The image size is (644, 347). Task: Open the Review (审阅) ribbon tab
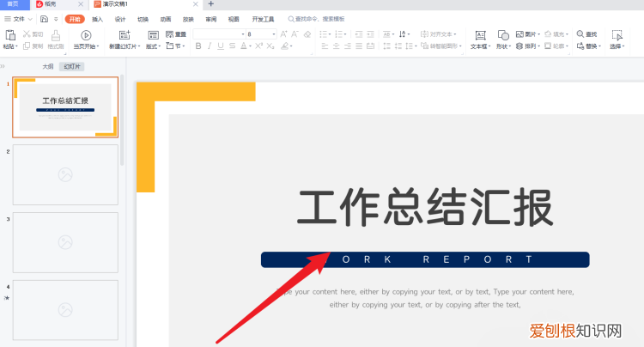(211, 19)
